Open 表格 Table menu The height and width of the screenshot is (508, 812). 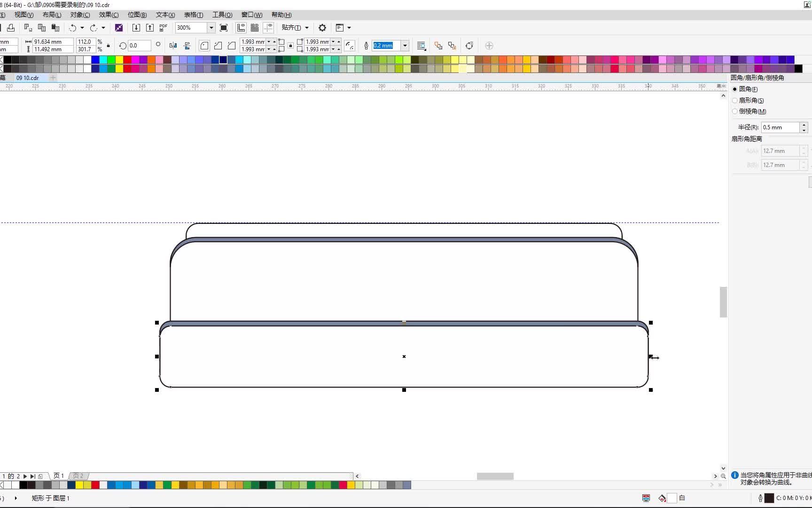tap(194, 15)
